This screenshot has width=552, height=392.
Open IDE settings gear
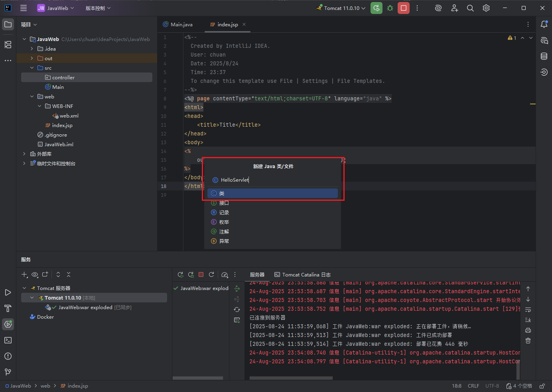(x=486, y=8)
